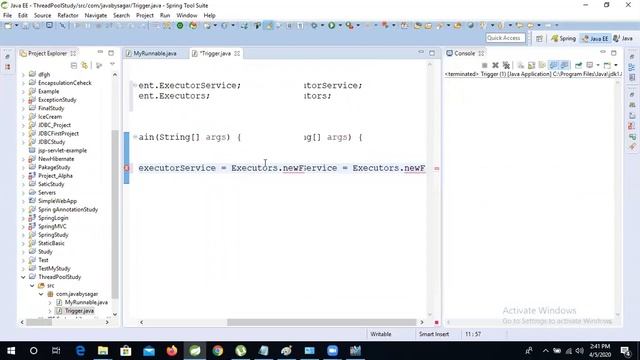
Task: Click Remove All Terminated Launches icon
Action: pos(506,65)
